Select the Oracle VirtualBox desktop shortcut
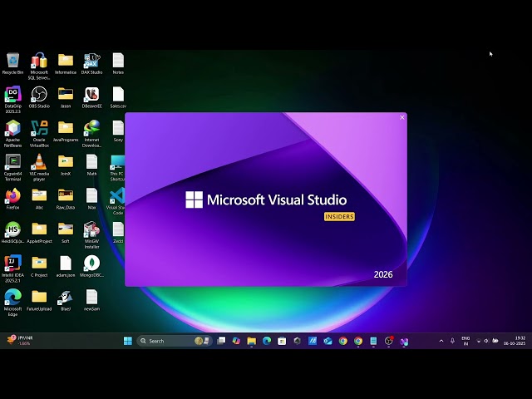Screen dimensions: 532x399 pyautogui.click(x=39, y=134)
